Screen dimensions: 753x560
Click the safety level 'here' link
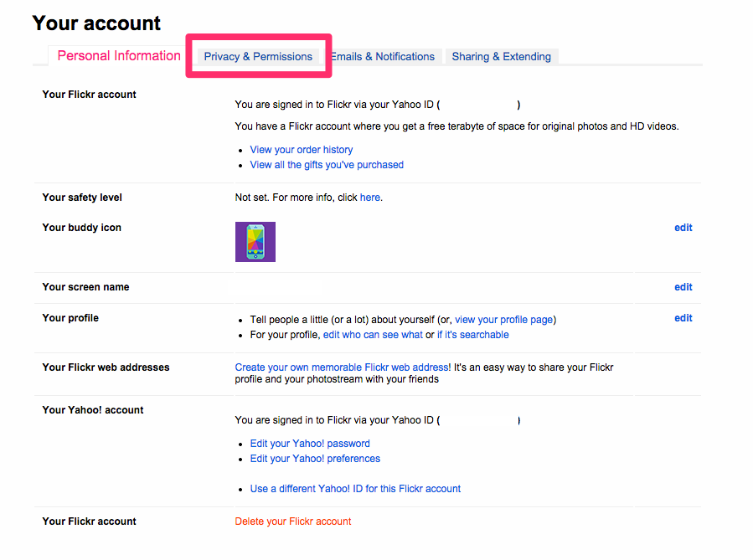pyautogui.click(x=369, y=198)
